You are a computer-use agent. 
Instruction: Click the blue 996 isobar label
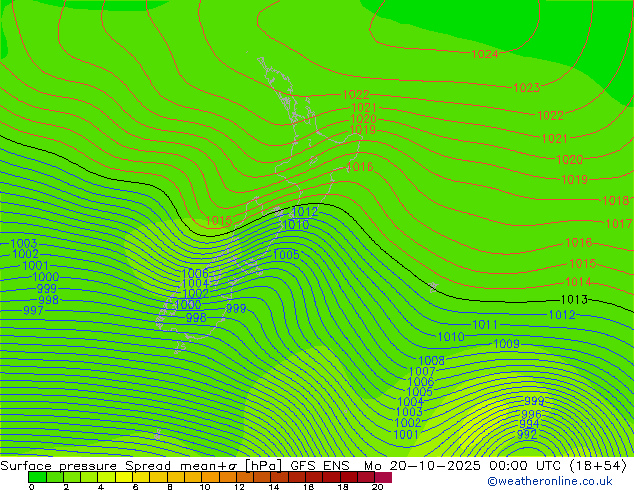coord(531,414)
